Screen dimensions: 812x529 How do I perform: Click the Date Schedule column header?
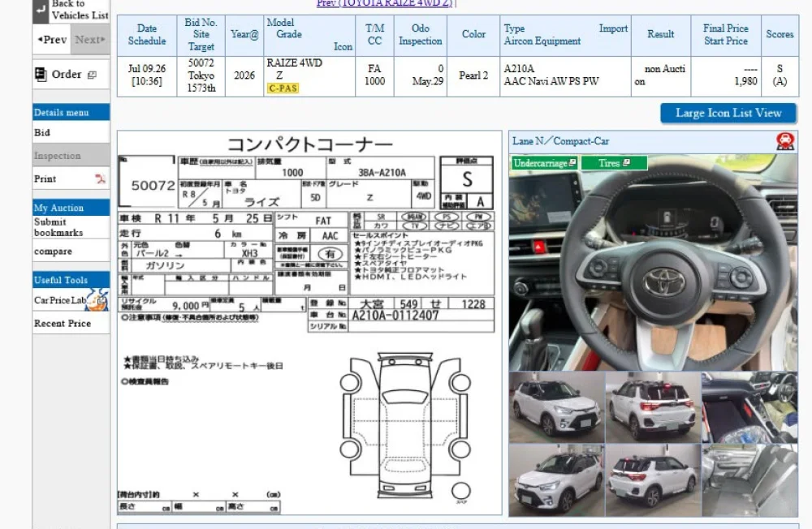146,35
